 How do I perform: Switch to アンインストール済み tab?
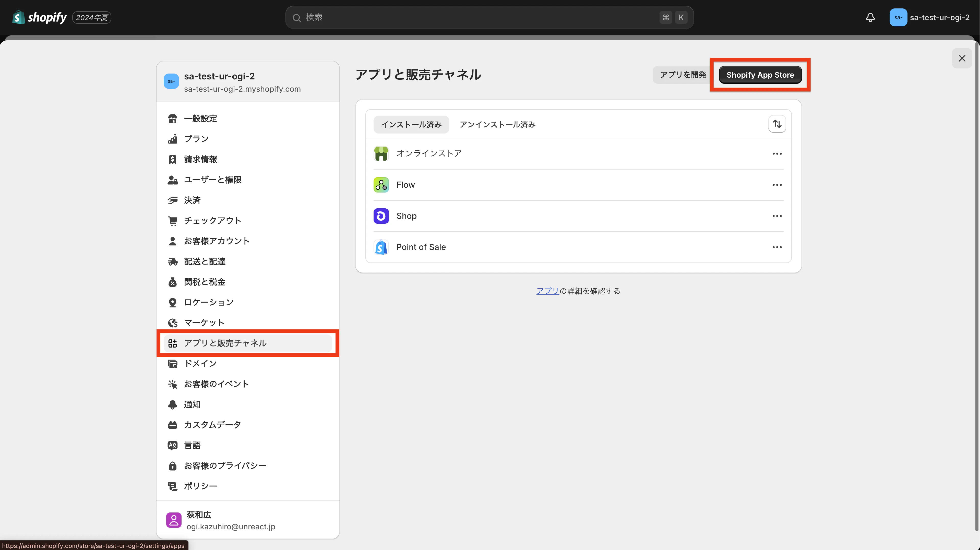click(x=497, y=124)
